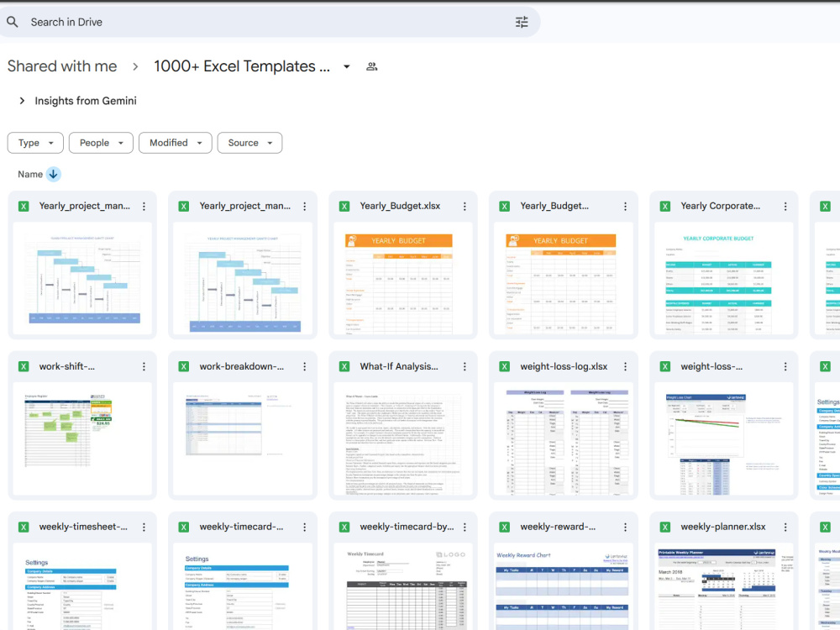Open folder name dropdown arrow
The image size is (840, 630).
[347, 66]
